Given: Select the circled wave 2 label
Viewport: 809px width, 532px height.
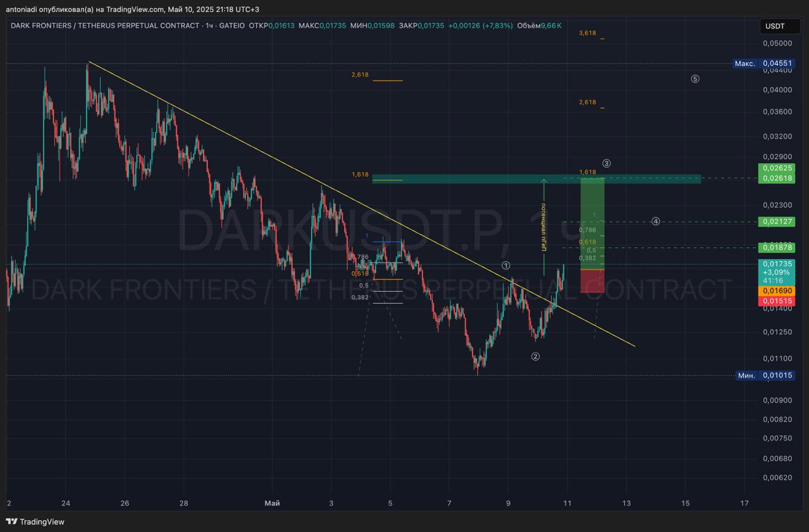Looking at the screenshot, I should (535, 356).
